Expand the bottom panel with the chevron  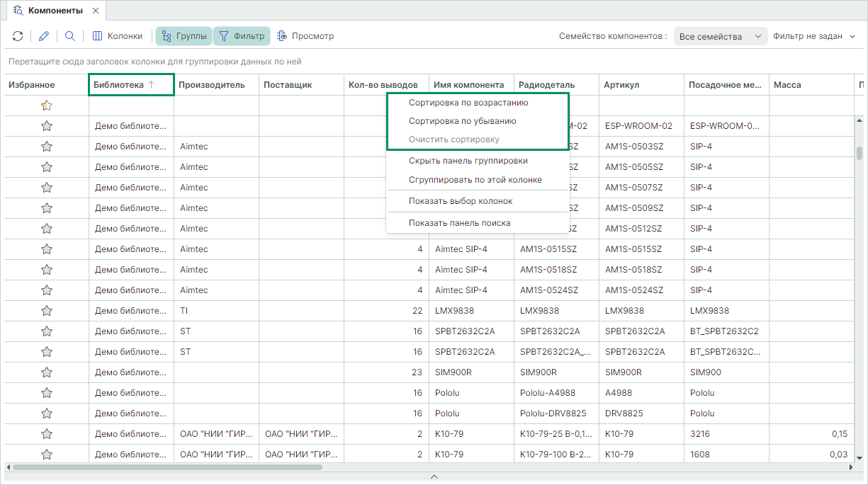click(434, 477)
